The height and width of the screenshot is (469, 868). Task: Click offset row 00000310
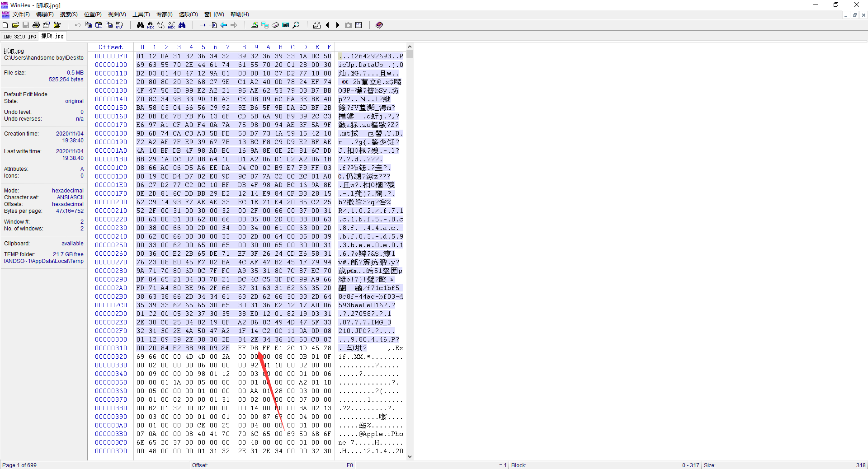111,348
